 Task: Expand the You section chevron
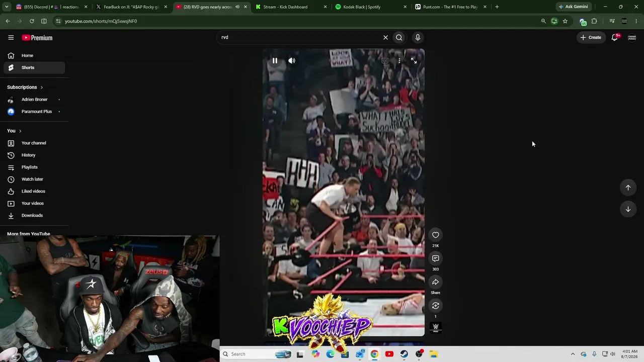[x=20, y=131]
